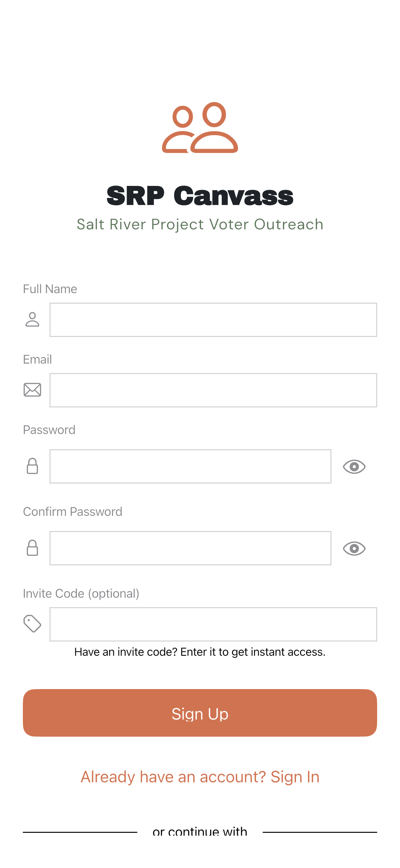Screen dimensions: 400x868
Task: Click the SRP Canvass people logo icon
Action: click(200, 128)
